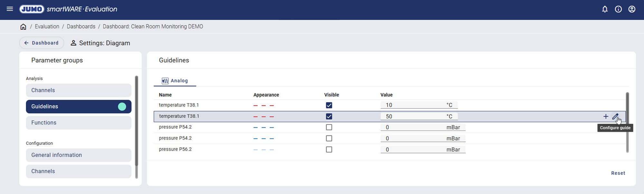644x194 pixels.
Task: Click red dashed appearance of first temperature row
Action: coord(263,106)
